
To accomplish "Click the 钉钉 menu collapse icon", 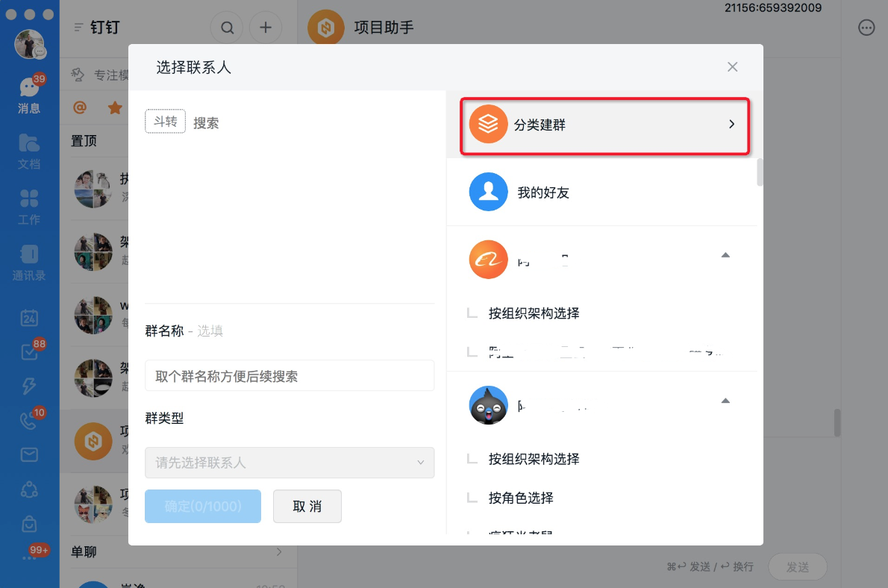I will coord(78,27).
